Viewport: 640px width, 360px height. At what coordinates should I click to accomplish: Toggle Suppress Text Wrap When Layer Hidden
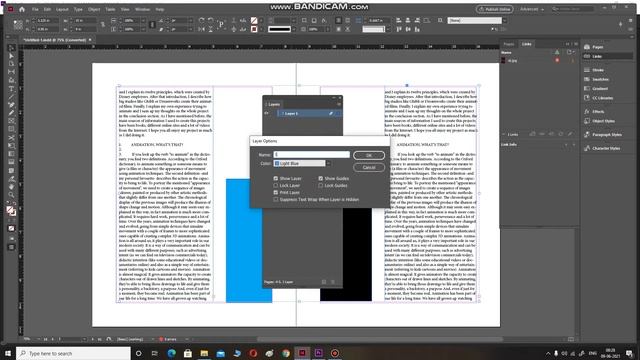[276, 199]
